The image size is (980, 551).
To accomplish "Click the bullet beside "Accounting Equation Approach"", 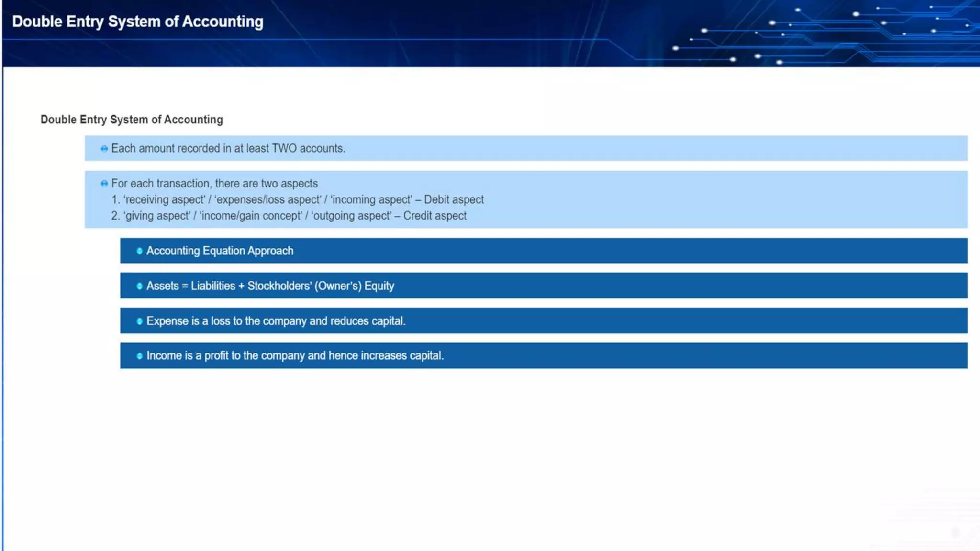I will [x=139, y=251].
